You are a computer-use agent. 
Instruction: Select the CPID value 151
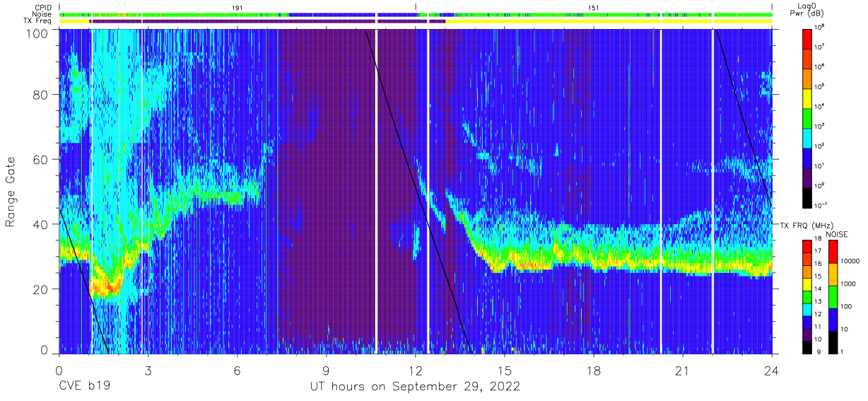(594, 7)
